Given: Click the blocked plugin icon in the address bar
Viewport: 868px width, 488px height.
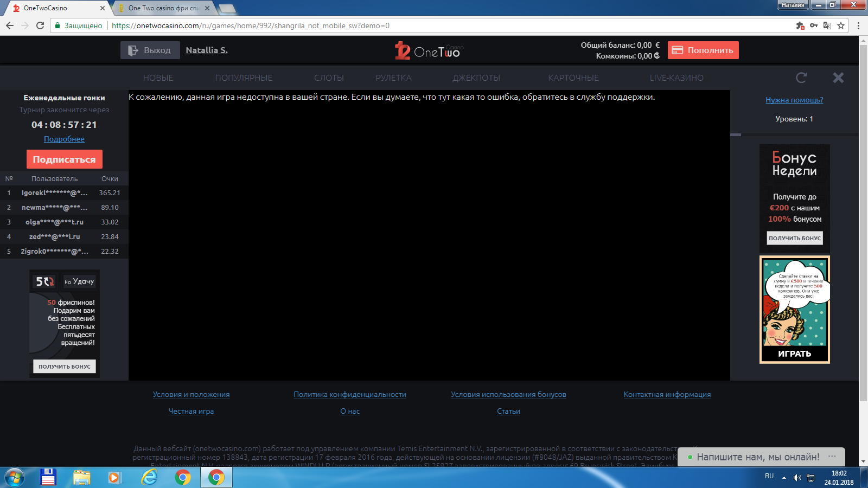Looking at the screenshot, I should (800, 25).
